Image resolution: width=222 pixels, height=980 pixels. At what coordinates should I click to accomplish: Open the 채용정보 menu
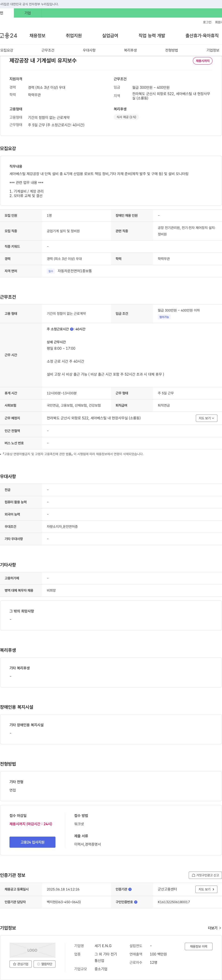(37, 35)
